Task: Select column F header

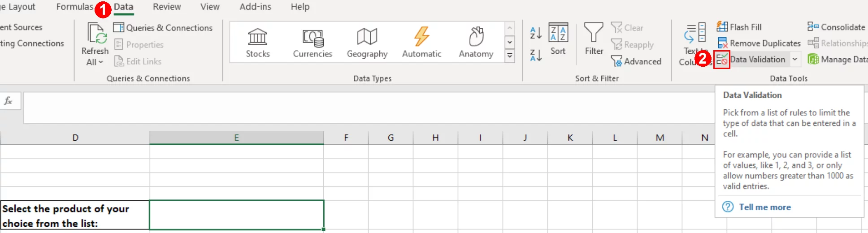Action: pos(346,138)
